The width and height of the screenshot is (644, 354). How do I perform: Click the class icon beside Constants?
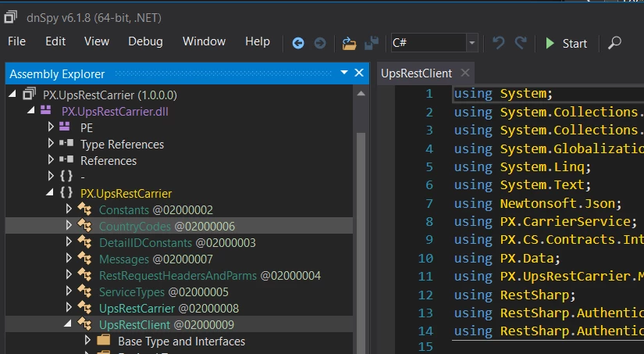click(84, 209)
